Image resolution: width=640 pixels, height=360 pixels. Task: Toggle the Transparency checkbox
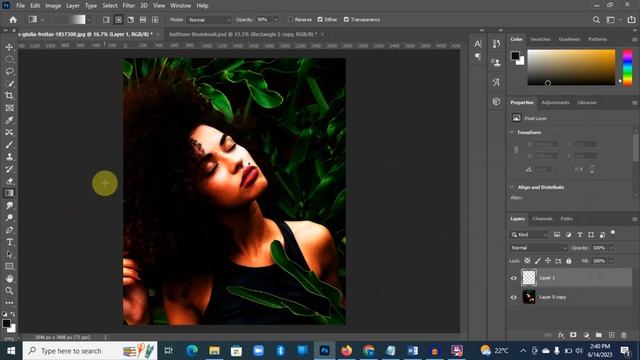[346, 20]
